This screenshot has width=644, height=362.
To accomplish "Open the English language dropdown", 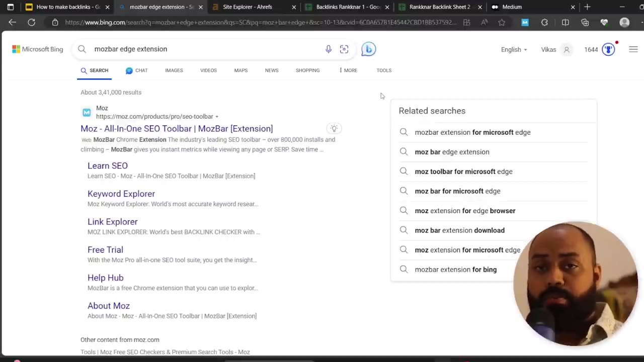I will pyautogui.click(x=514, y=49).
